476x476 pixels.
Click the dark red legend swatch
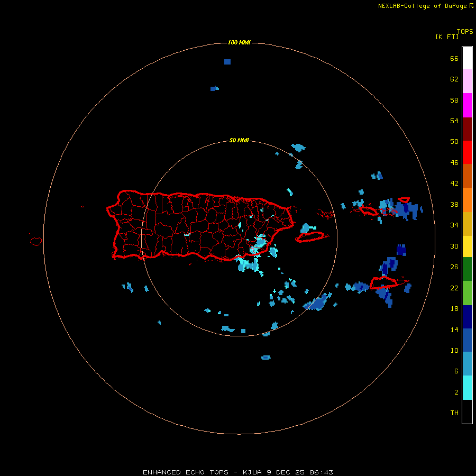coord(467,129)
